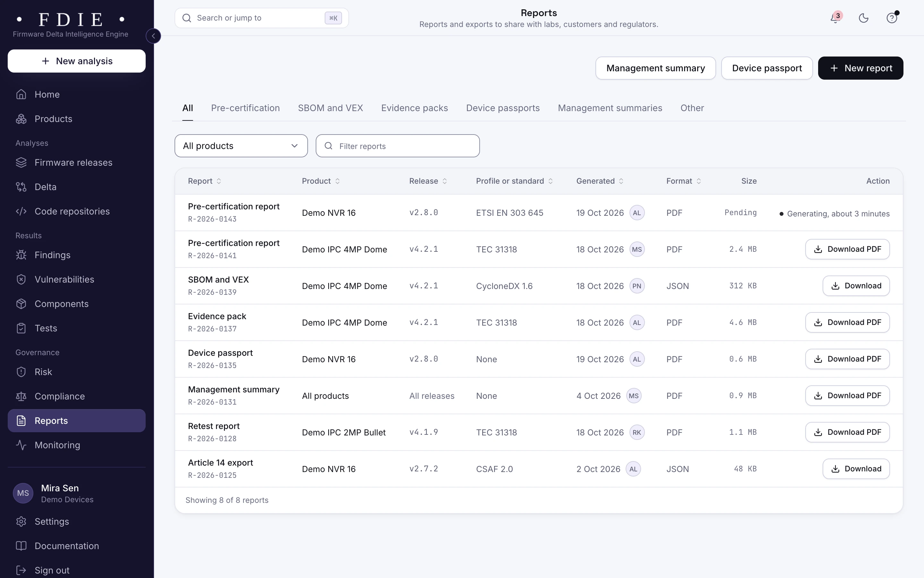Focus the Filter reports field

(x=398, y=146)
